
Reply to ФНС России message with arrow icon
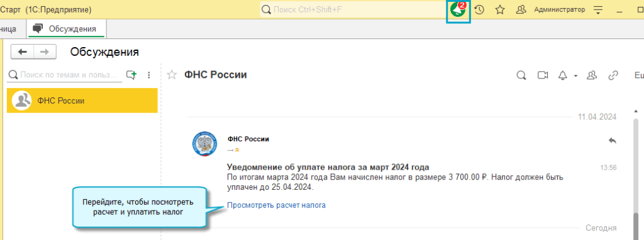tap(613, 140)
